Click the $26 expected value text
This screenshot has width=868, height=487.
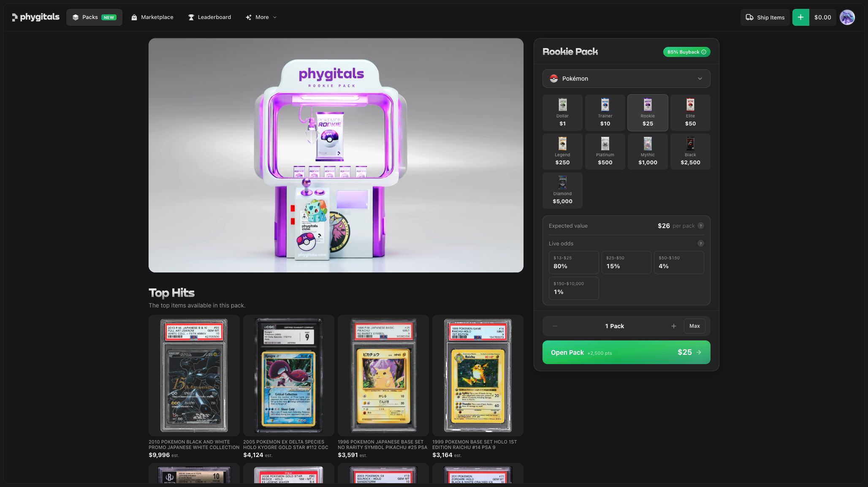pyautogui.click(x=664, y=226)
